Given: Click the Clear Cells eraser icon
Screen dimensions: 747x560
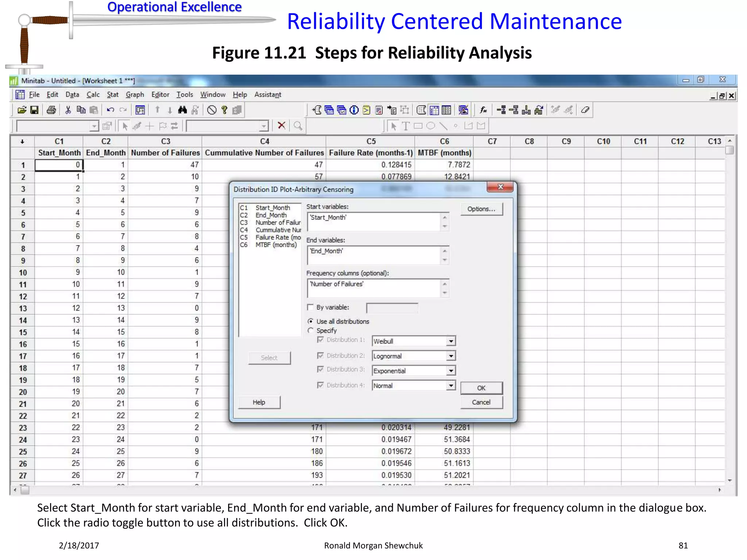Looking at the screenshot, I should tap(585, 110).
